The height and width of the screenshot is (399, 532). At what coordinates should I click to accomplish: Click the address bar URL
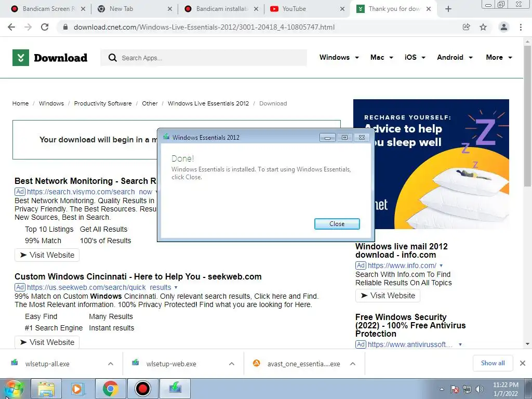point(204,27)
